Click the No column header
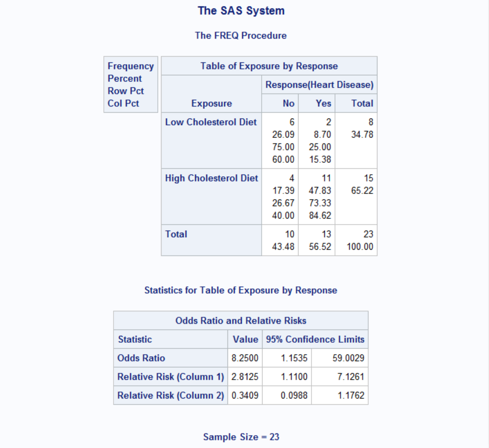 288,103
